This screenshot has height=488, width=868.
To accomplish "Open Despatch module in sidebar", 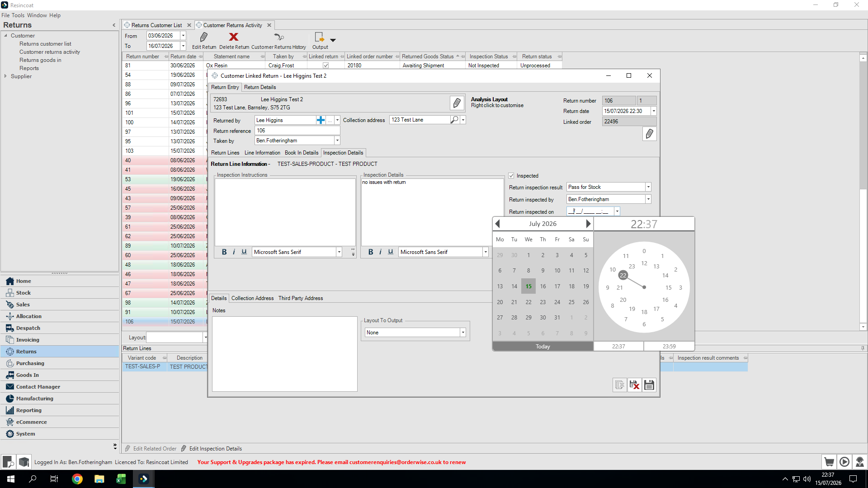I will point(60,328).
